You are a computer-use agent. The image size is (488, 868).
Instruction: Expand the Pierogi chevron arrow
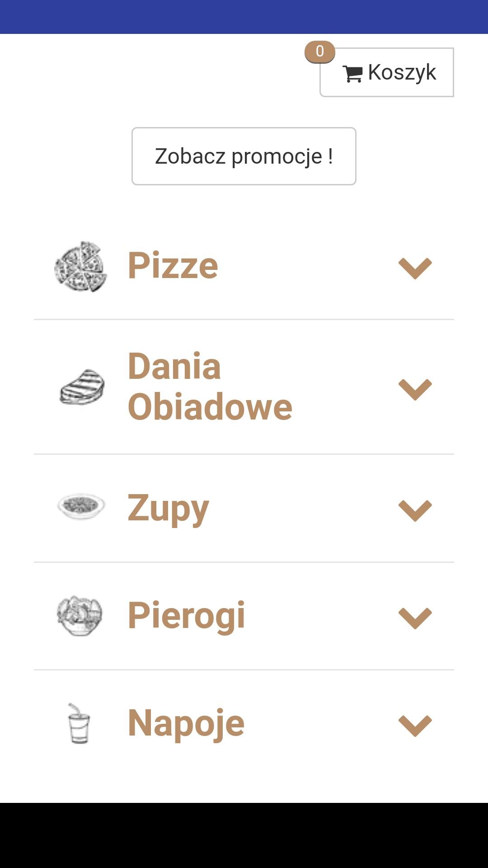(415, 618)
